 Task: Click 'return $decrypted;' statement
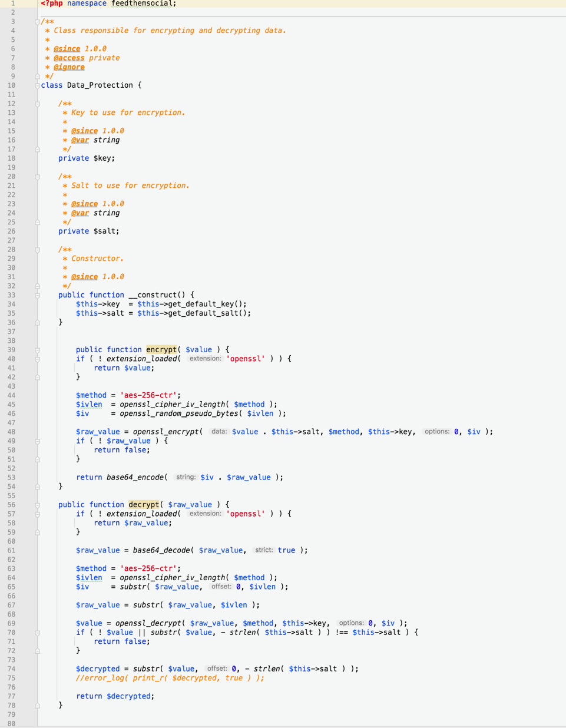click(x=115, y=696)
